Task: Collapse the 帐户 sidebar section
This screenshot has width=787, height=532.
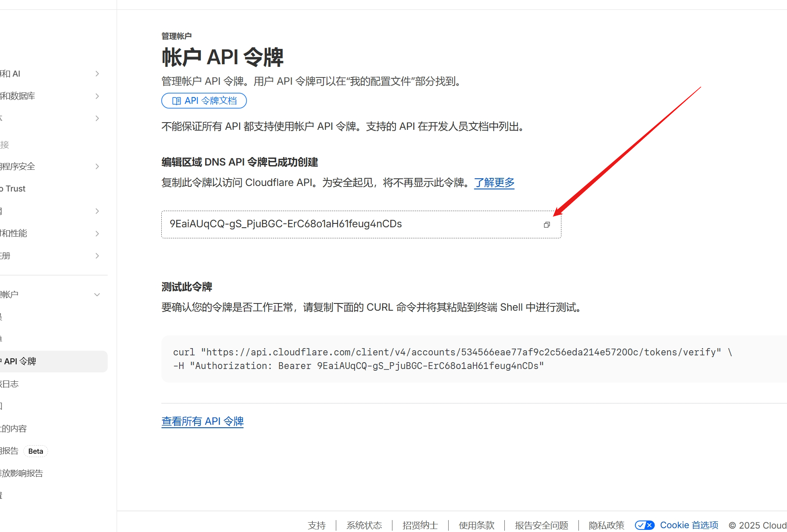Action: point(97,295)
